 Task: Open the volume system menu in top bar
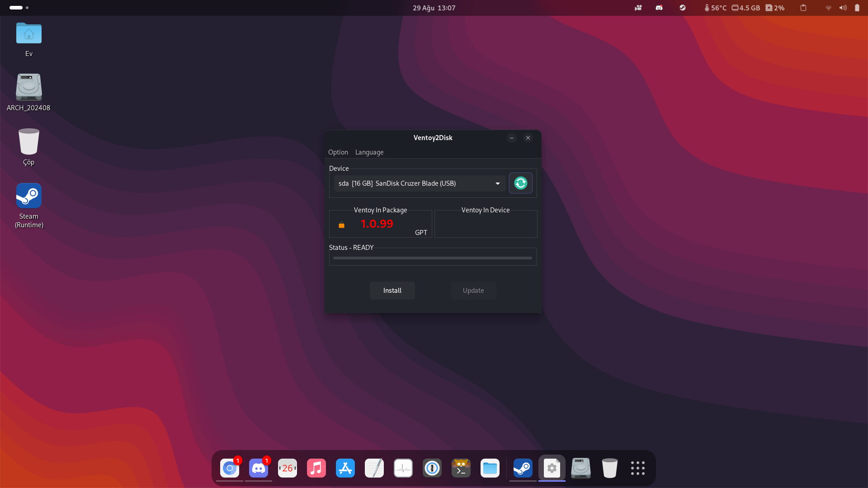pyautogui.click(x=843, y=8)
